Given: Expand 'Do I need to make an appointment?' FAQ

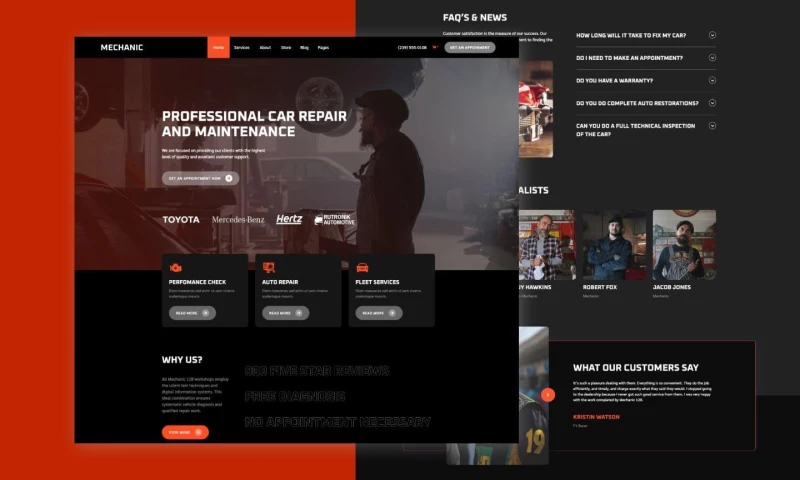Looking at the screenshot, I should point(712,58).
